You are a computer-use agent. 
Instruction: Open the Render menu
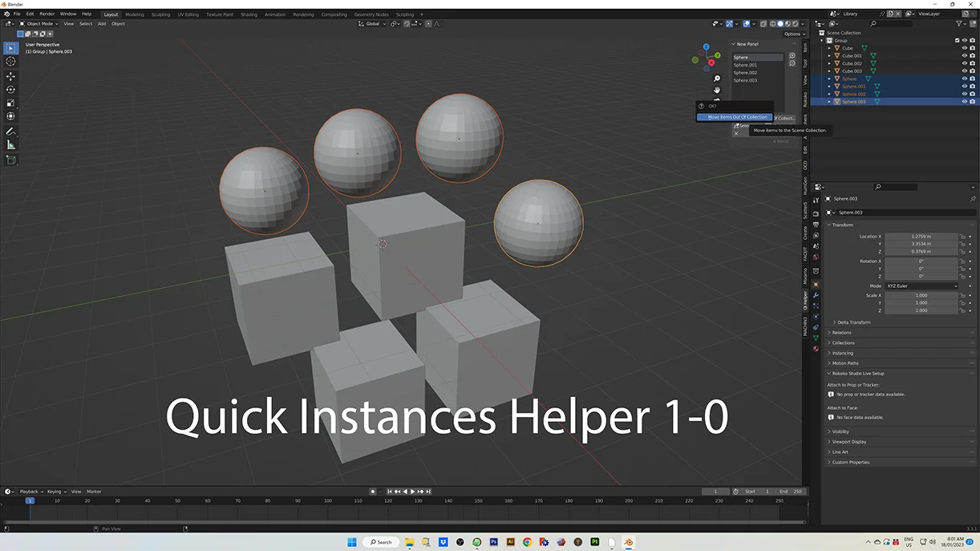(47, 14)
